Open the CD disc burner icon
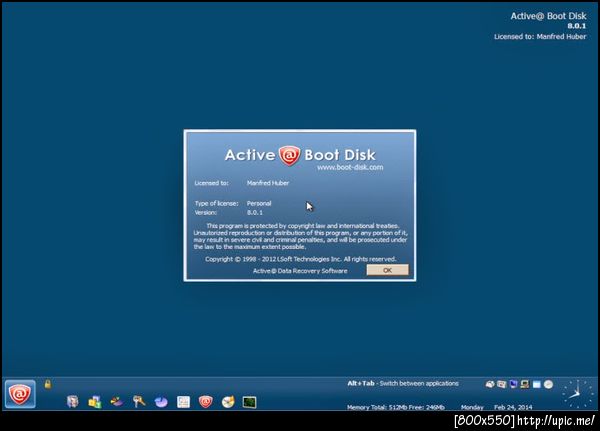 (228, 402)
